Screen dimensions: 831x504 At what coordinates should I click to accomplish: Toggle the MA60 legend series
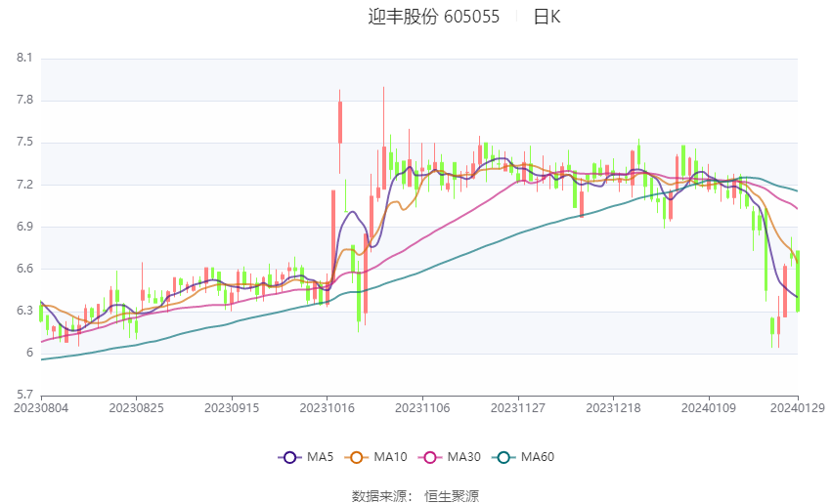(x=523, y=457)
